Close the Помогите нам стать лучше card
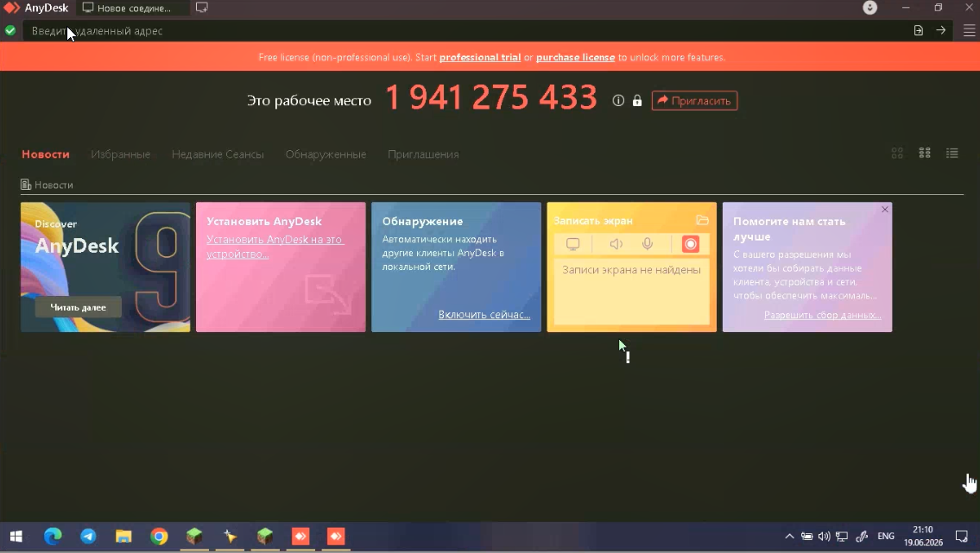This screenshot has height=553, width=980. tap(885, 210)
